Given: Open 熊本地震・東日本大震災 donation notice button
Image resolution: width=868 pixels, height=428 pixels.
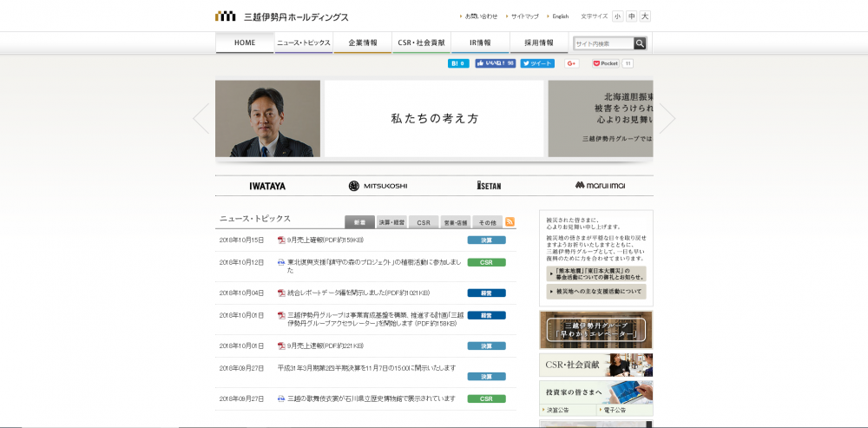Looking at the screenshot, I should coord(596,274).
